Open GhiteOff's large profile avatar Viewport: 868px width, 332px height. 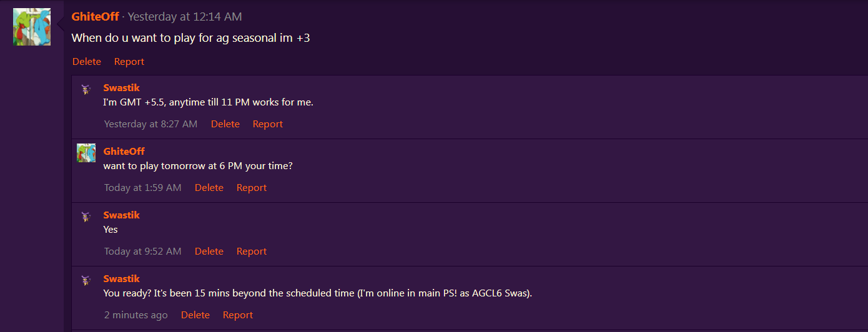[x=32, y=27]
